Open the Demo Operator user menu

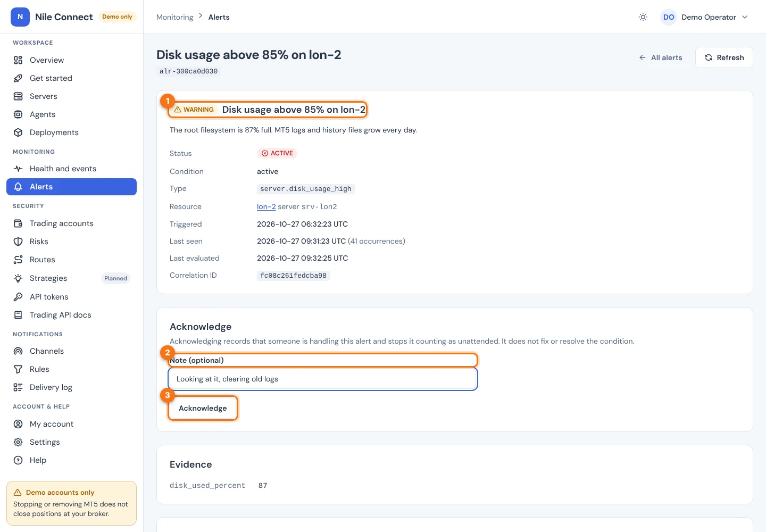click(704, 17)
